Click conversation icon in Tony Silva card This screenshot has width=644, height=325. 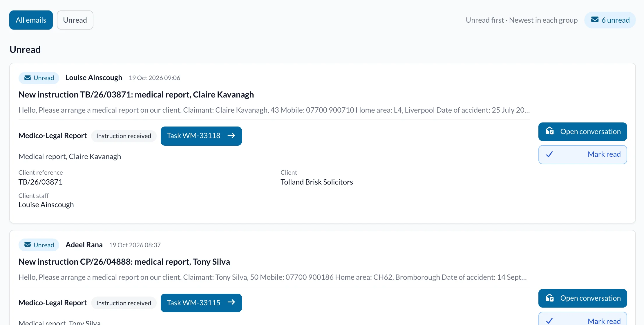[x=550, y=298]
